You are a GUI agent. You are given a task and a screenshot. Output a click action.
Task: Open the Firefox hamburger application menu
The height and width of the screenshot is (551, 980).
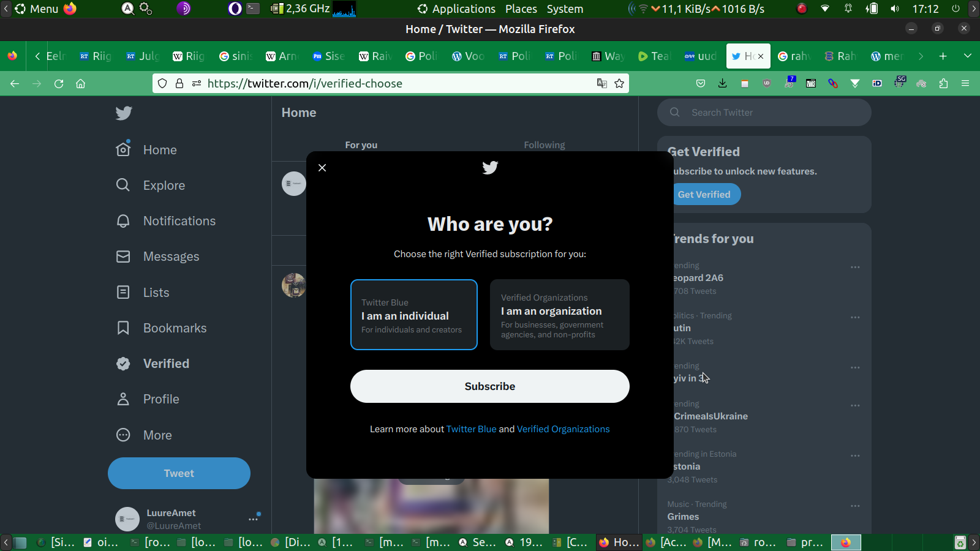click(965, 83)
